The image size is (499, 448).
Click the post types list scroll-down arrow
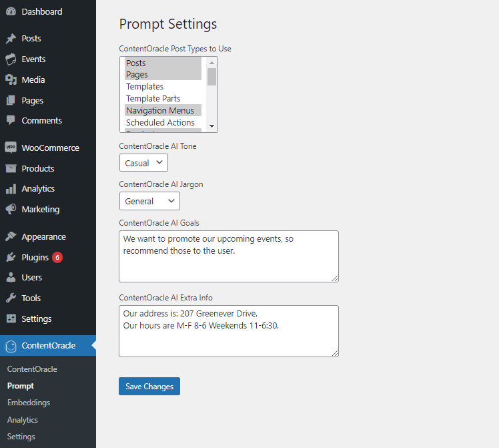[211, 126]
